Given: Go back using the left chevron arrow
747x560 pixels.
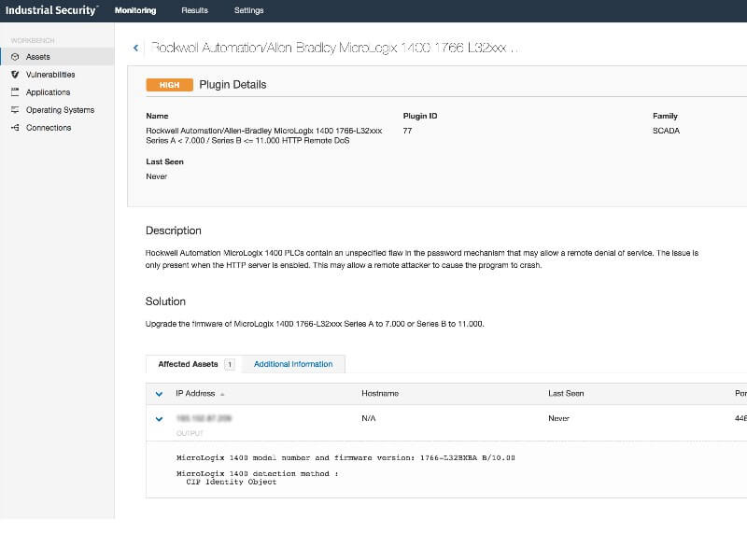Looking at the screenshot, I should [x=135, y=48].
